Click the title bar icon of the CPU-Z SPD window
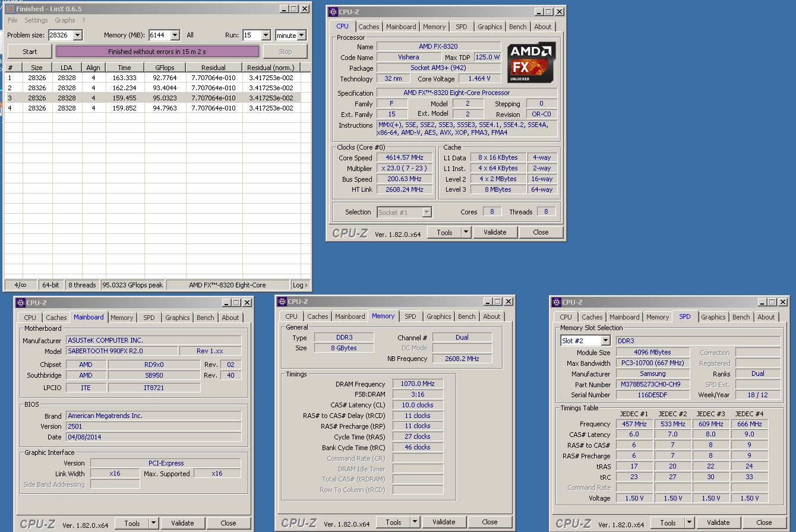 556,302
